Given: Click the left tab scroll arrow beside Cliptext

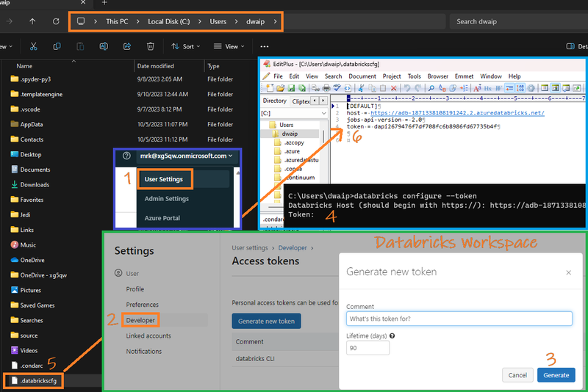Looking at the screenshot, I should [315, 101].
